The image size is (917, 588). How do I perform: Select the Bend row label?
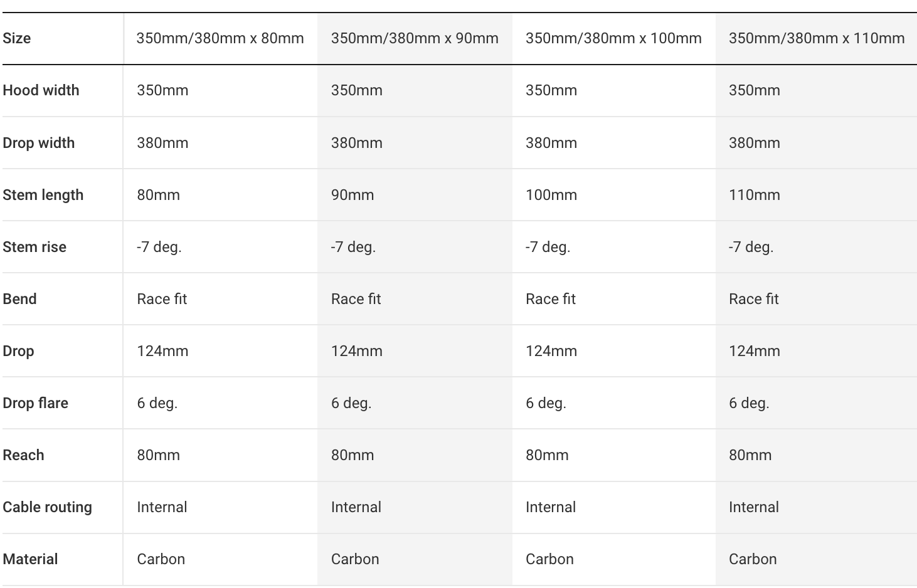click(19, 299)
